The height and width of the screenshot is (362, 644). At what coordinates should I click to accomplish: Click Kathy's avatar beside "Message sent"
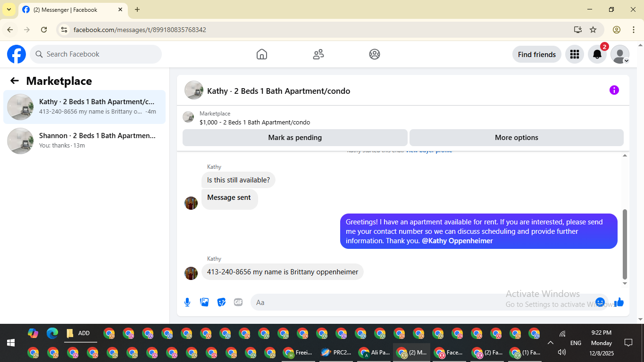click(x=191, y=203)
